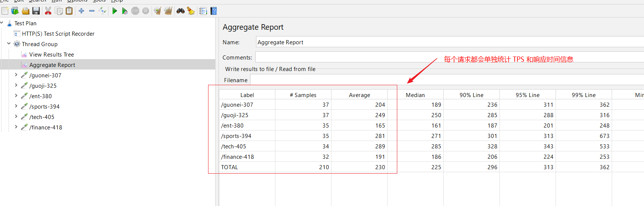644x206 pixels.
Task: Click the # Samples column header
Action: [303, 95]
